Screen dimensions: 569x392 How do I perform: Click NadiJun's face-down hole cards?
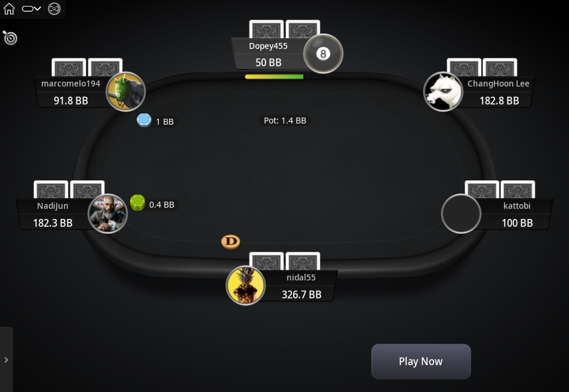[x=69, y=189]
